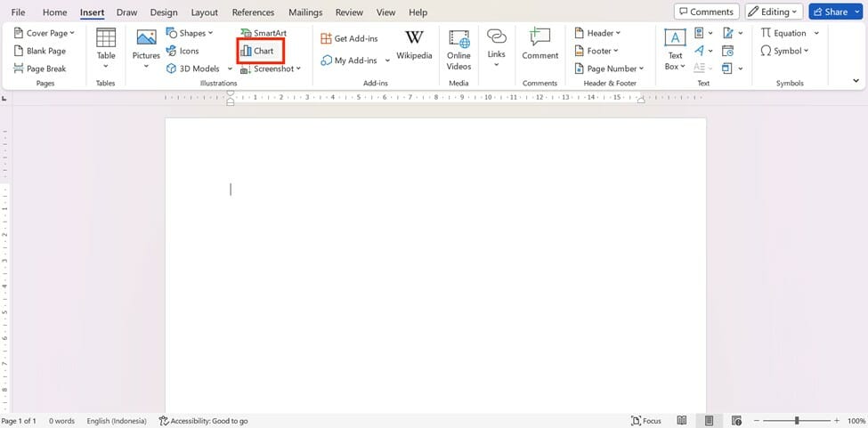
Task: Click the Equation pi icon
Action: (x=767, y=33)
